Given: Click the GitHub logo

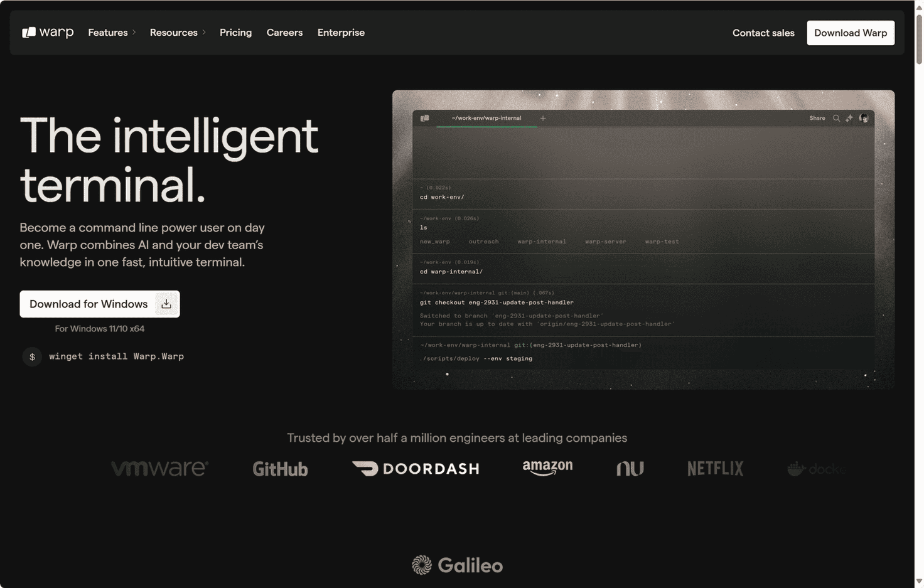Looking at the screenshot, I should tap(280, 469).
